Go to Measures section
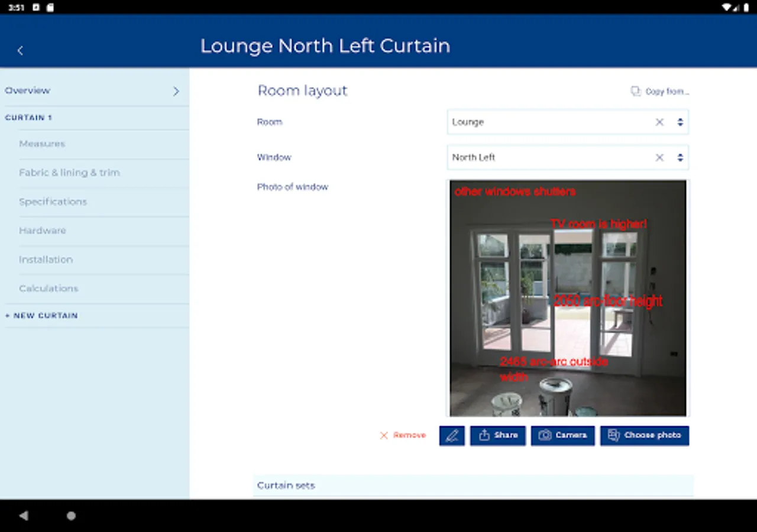757x532 pixels. [42, 144]
